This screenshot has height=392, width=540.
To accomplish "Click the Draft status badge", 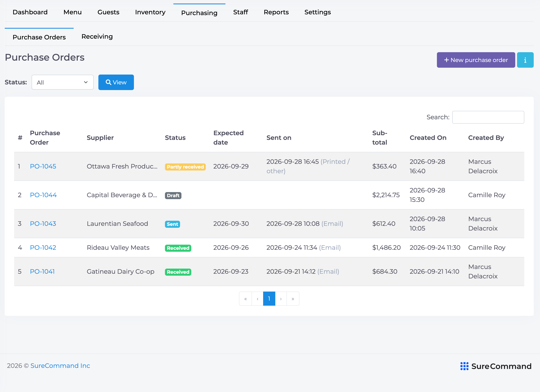I will [x=173, y=195].
